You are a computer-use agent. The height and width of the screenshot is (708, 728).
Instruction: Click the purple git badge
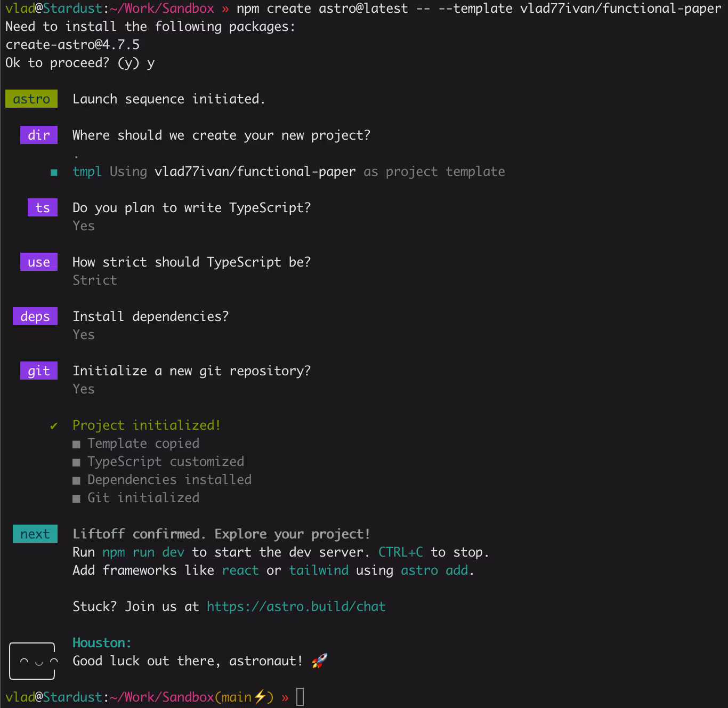click(x=39, y=371)
